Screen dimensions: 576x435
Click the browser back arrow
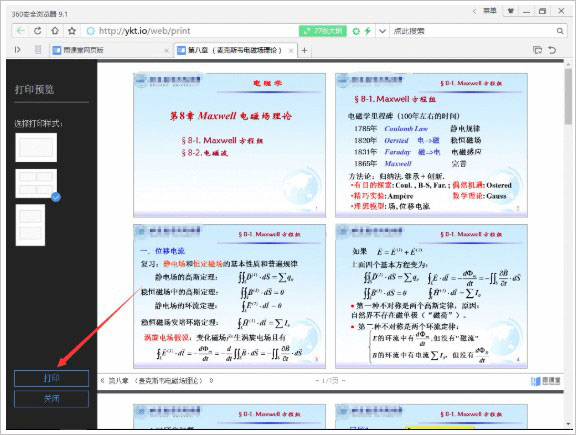pyautogui.click(x=20, y=31)
